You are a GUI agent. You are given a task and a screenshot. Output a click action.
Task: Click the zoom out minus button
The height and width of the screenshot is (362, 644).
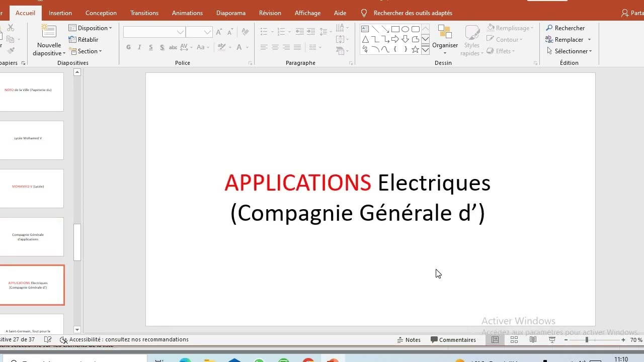coord(566,340)
